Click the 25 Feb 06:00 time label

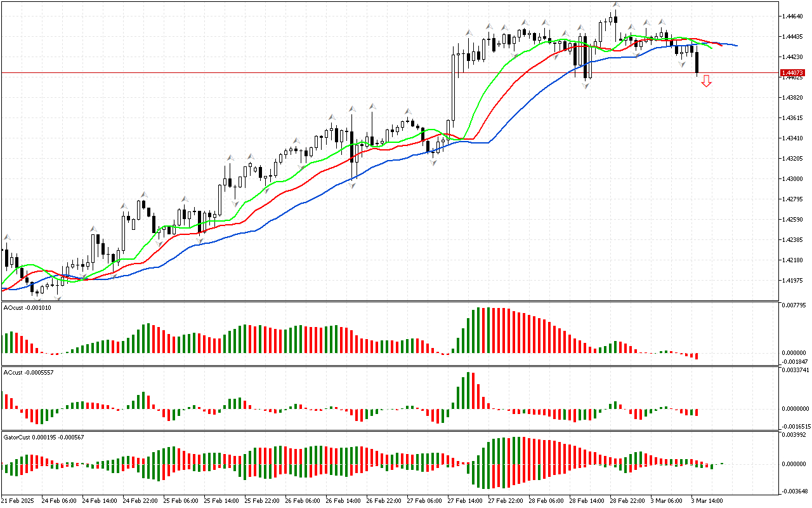(x=181, y=500)
